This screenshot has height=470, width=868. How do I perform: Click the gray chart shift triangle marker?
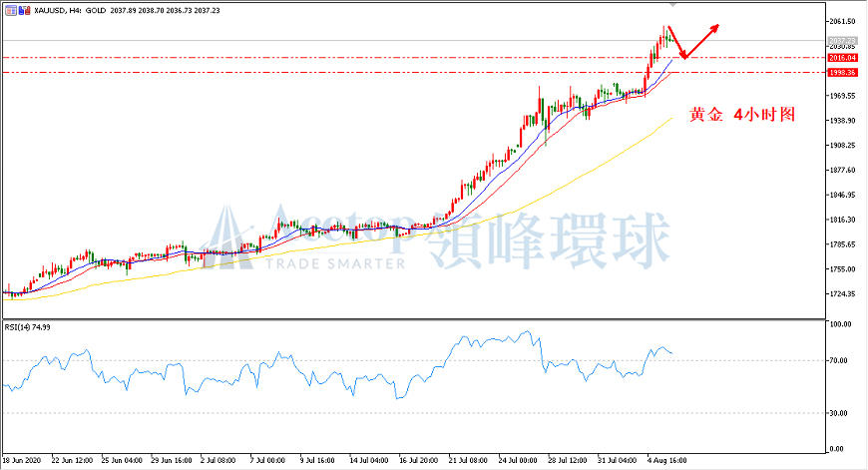[673, 4]
